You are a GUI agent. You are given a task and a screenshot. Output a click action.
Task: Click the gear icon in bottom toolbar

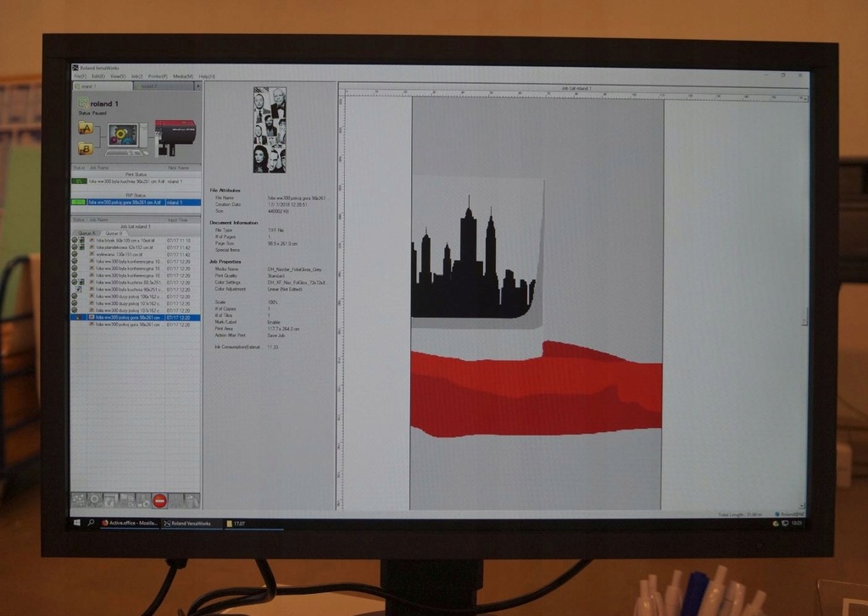95,500
